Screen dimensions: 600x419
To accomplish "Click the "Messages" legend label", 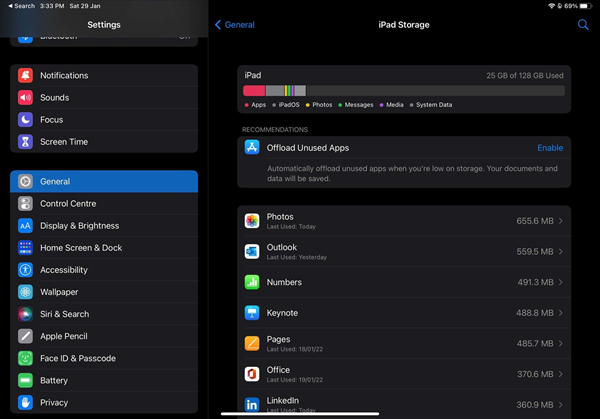I will (x=359, y=104).
